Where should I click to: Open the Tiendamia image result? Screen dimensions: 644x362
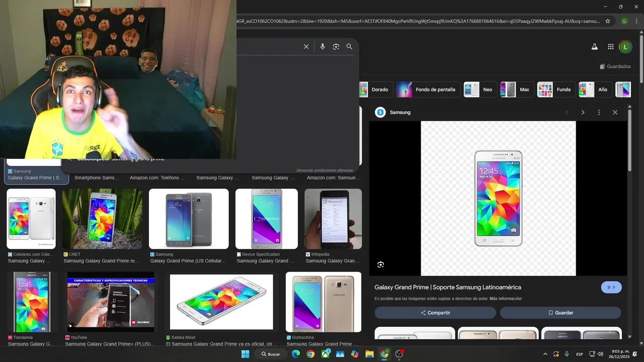[32, 302]
